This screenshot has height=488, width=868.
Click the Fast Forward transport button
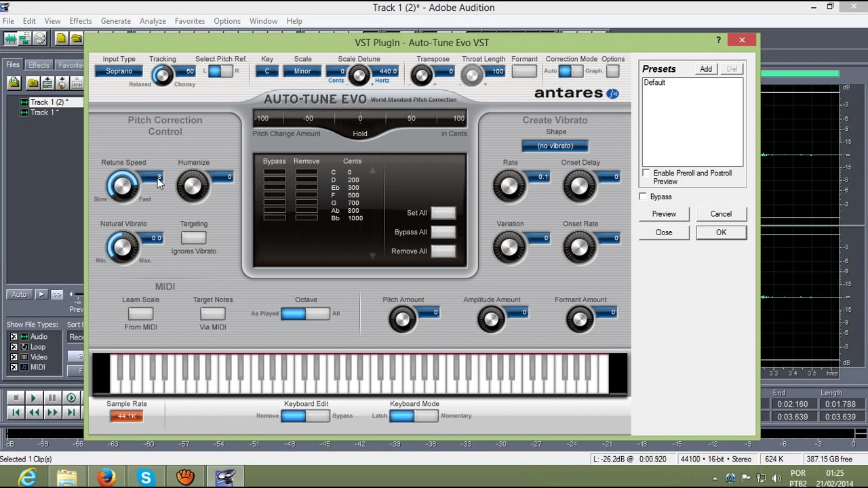pos(52,412)
